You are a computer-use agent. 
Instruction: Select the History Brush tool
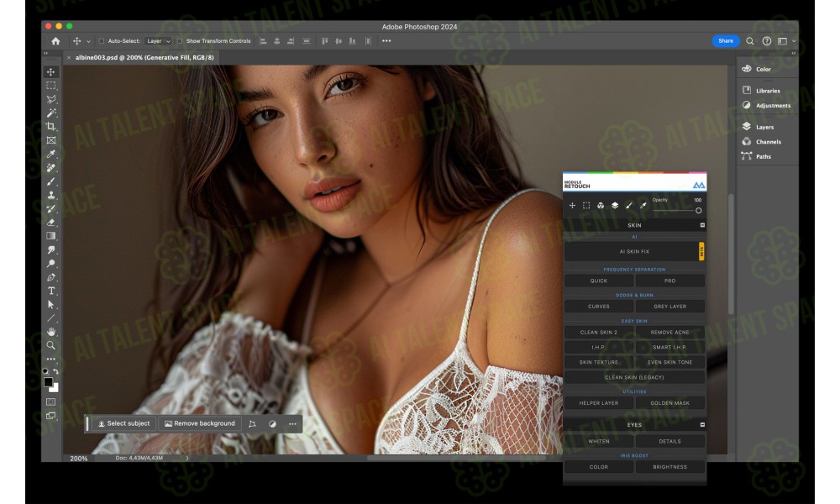click(51, 209)
